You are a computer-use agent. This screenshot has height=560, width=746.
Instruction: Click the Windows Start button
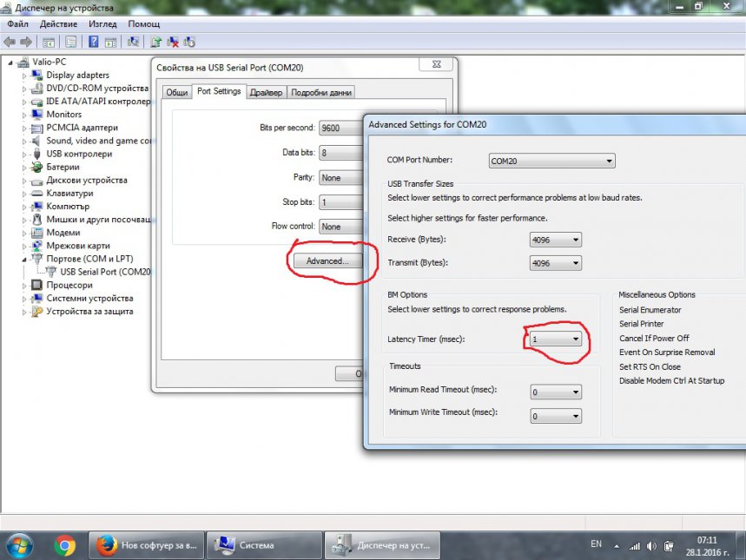coord(19,545)
